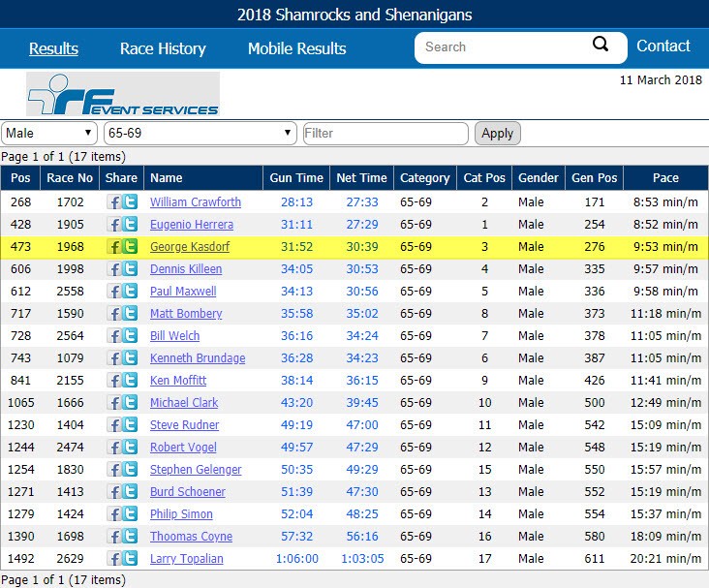Image resolution: width=709 pixels, height=588 pixels.
Task: Open Paul Maxwell's runner details link
Action: tap(183, 292)
